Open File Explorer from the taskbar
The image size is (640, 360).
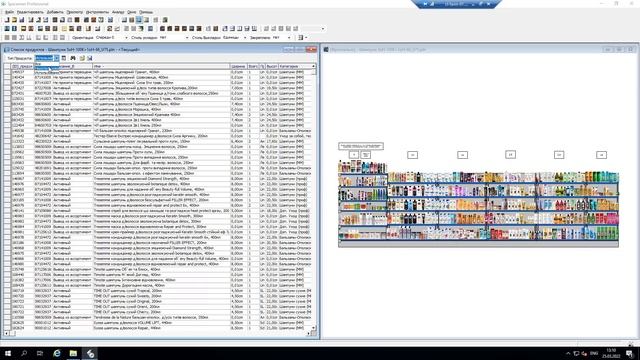click(73, 353)
